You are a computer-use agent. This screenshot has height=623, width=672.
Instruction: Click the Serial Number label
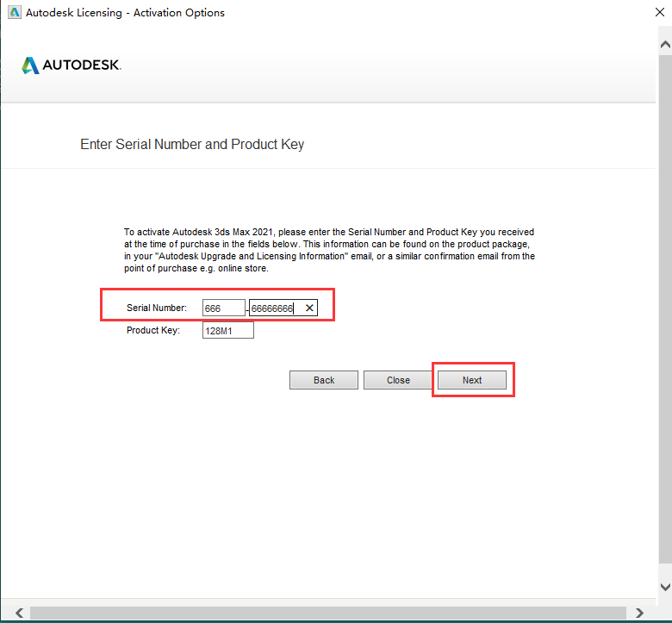click(x=157, y=308)
